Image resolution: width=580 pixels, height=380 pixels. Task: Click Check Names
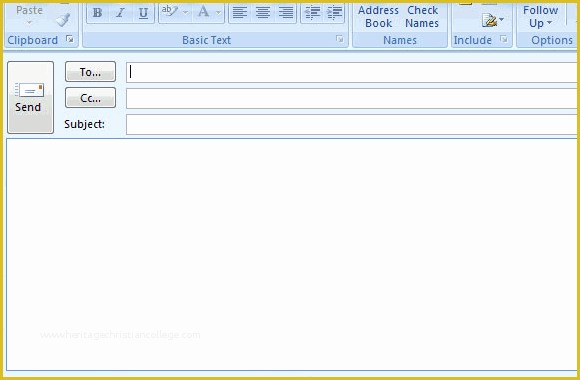coord(422,17)
